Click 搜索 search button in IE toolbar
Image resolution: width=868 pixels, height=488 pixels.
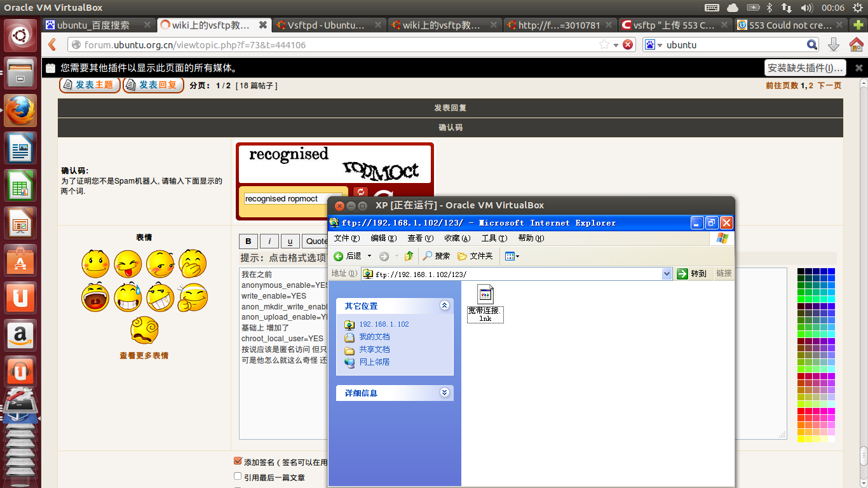coord(437,255)
